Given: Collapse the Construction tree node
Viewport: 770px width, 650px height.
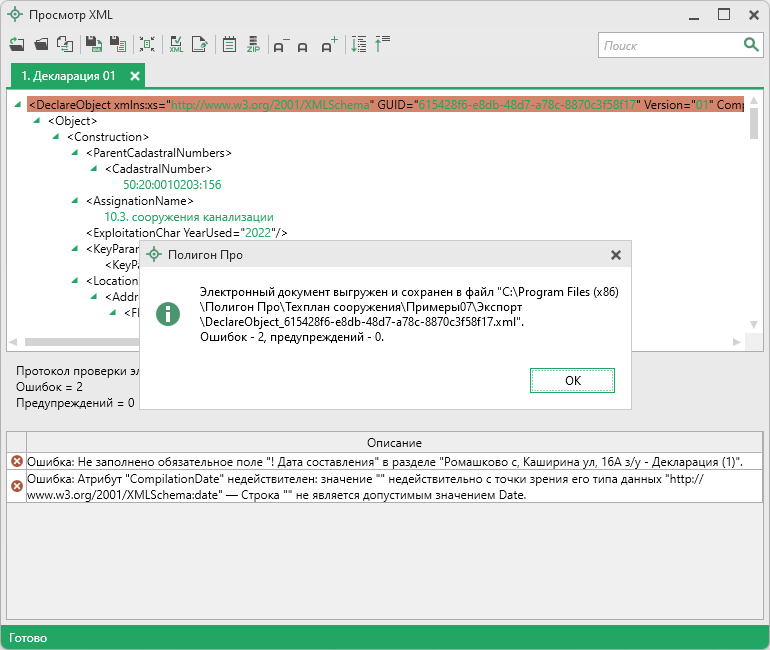Looking at the screenshot, I should point(57,136).
